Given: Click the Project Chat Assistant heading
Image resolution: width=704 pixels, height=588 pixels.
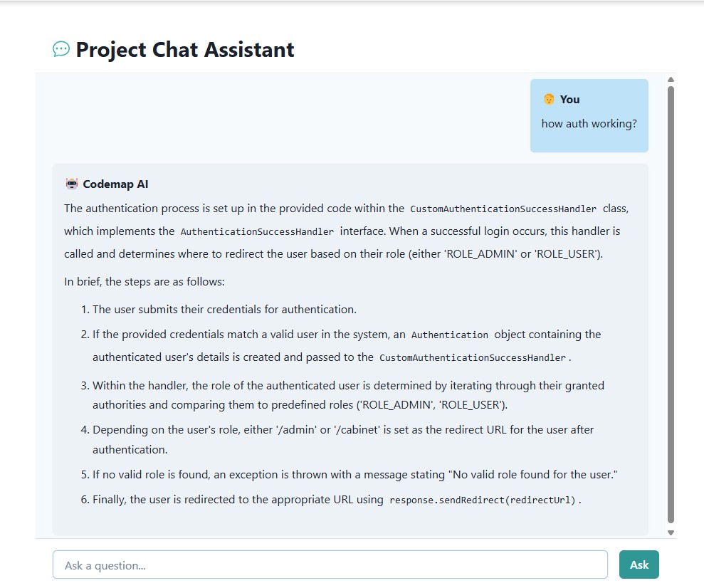Looking at the screenshot, I should tap(184, 49).
